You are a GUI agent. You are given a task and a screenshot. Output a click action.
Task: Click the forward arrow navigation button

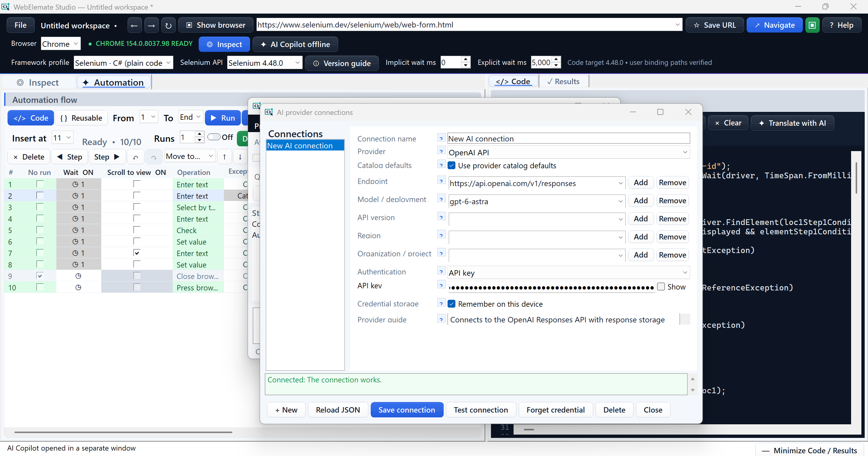pyautogui.click(x=151, y=25)
